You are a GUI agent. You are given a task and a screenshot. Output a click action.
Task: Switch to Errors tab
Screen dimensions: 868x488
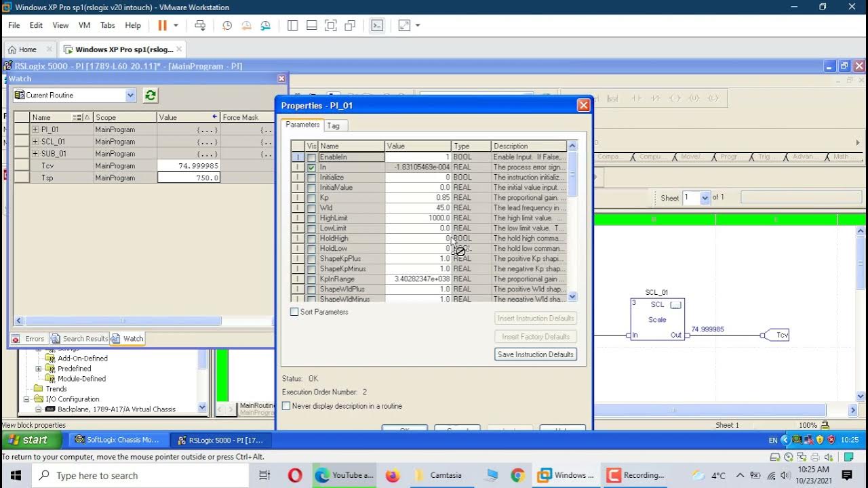(x=28, y=338)
